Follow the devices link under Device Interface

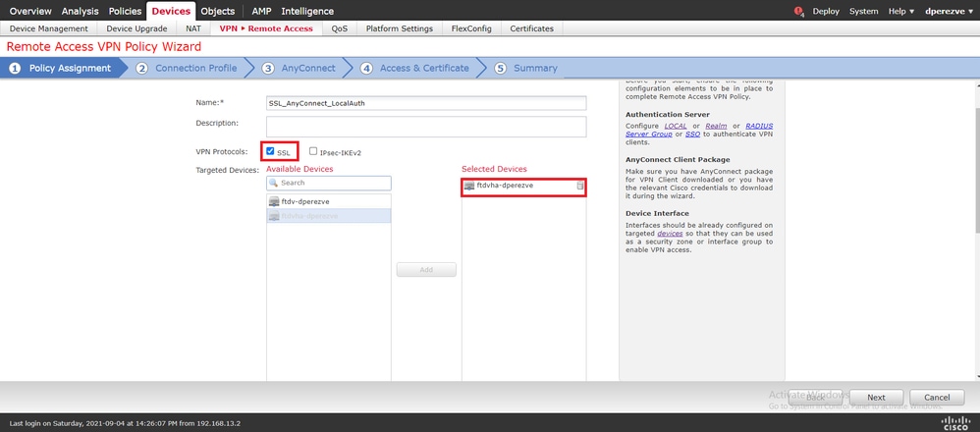pyautogui.click(x=670, y=234)
